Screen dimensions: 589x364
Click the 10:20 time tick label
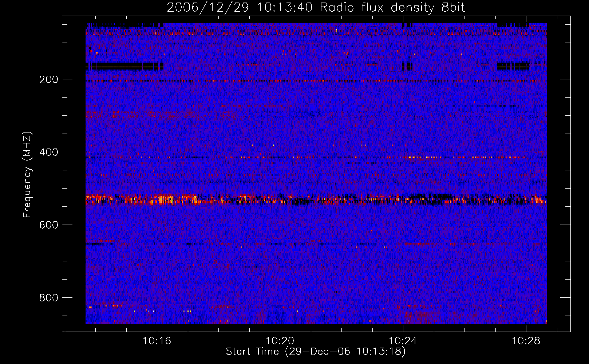[x=280, y=341]
